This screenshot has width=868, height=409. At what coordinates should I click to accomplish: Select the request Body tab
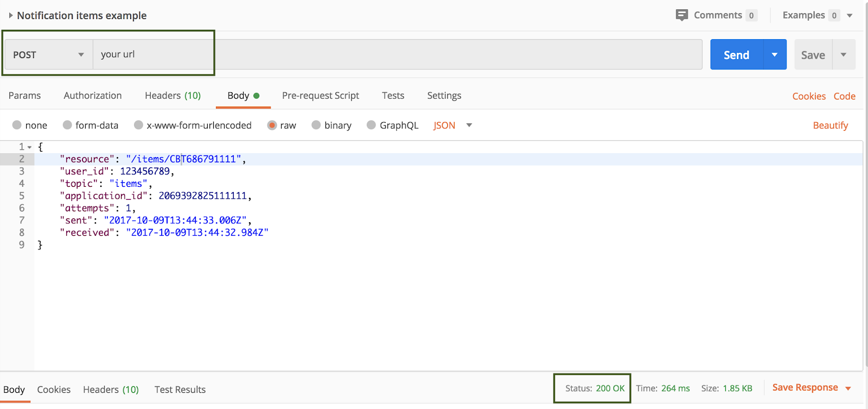tap(243, 96)
